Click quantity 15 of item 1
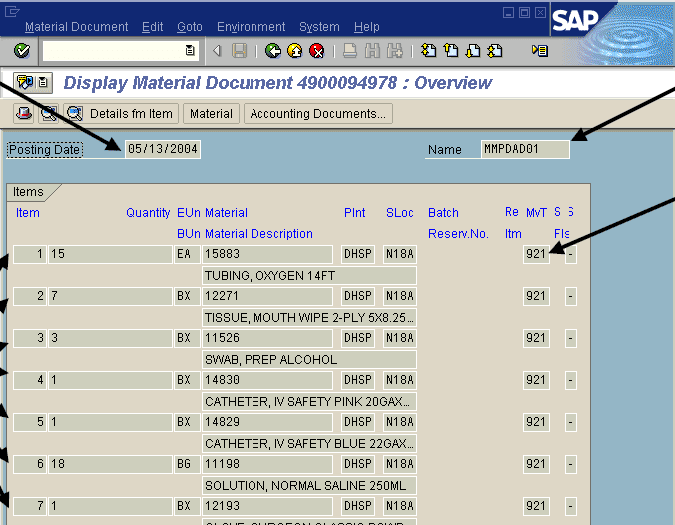 point(110,254)
